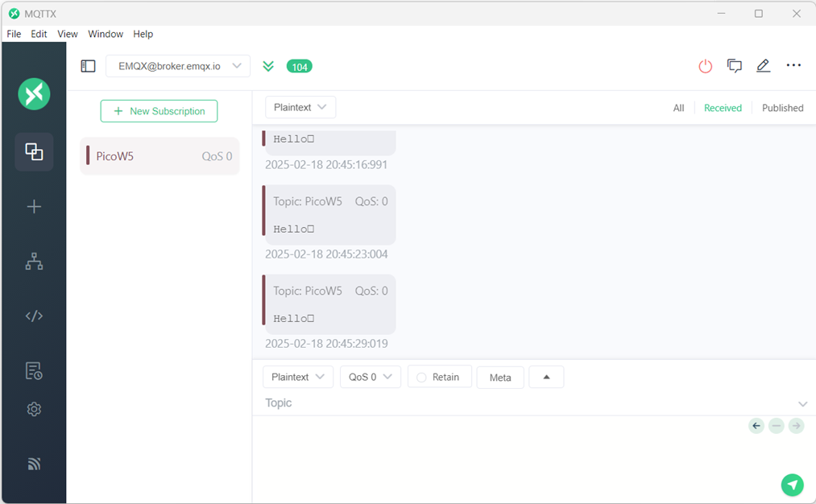Image resolution: width=816 pixels, height=504 pixels.
Task: Open the three-dots more menu
Action: click(793, 65)
